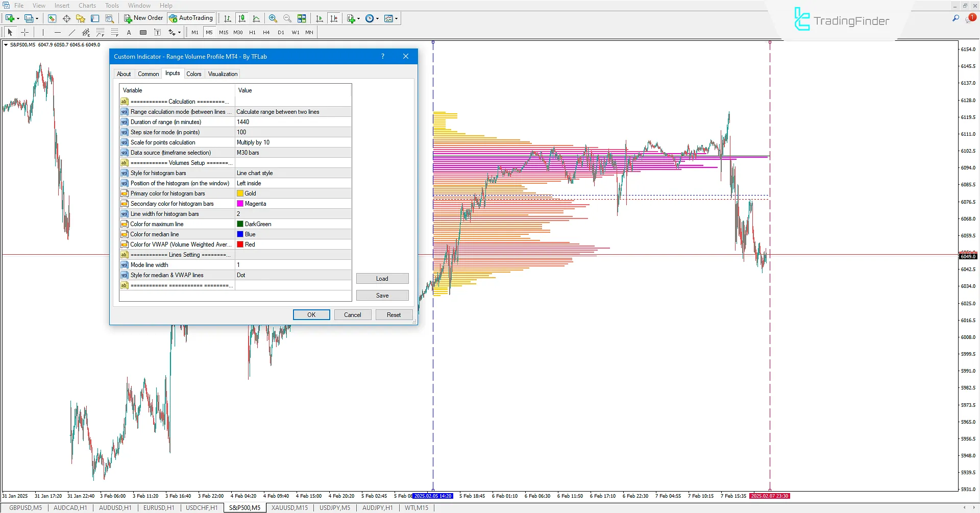Click the Load button

pos(382,278)
